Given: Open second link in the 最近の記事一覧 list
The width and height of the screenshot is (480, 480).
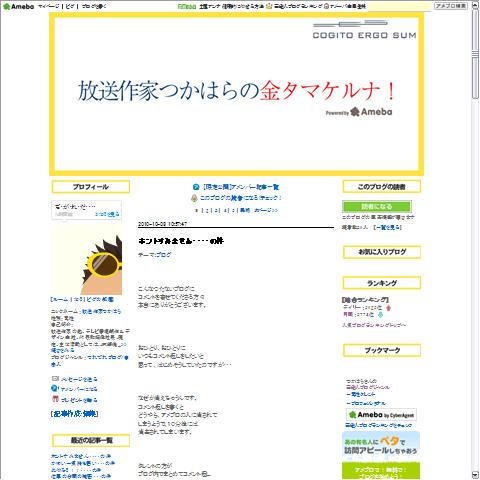Looking at the screenshot, I should (x=83, y=463).
